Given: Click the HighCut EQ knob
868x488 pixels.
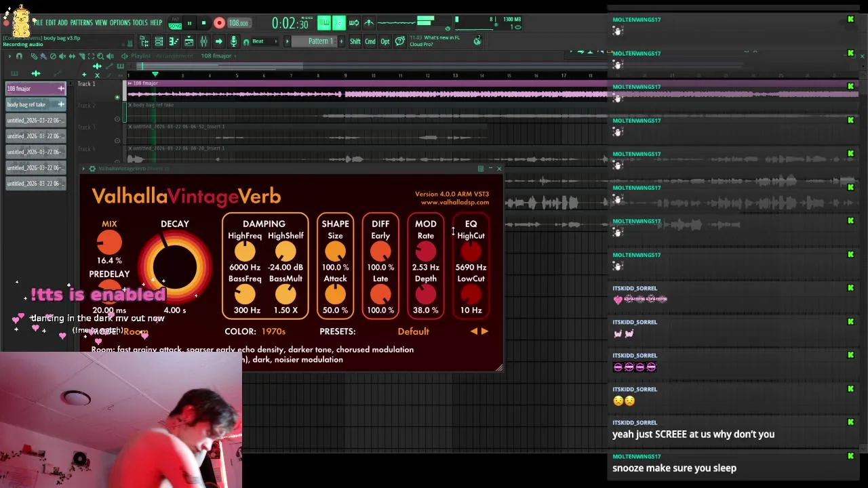Looking at the screenshot, I should pyautogui.click(x=471, y=251).
